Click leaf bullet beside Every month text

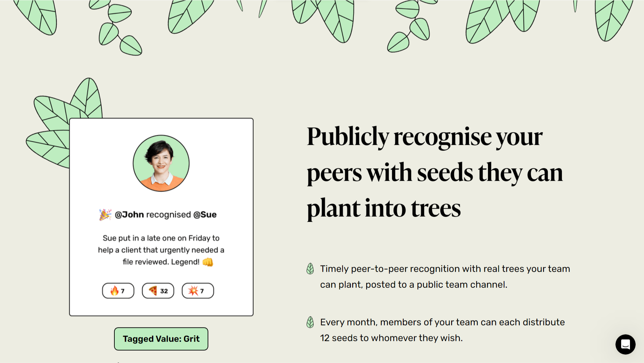(310, 322)
